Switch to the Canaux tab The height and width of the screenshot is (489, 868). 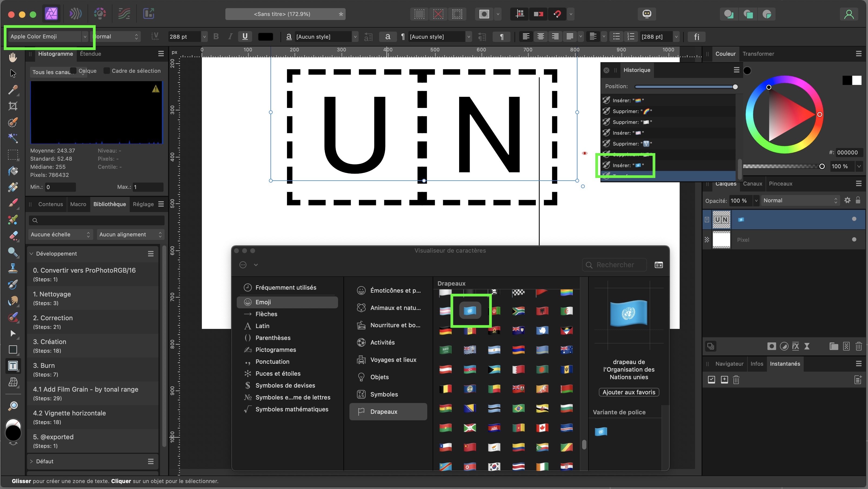[752, 184]
